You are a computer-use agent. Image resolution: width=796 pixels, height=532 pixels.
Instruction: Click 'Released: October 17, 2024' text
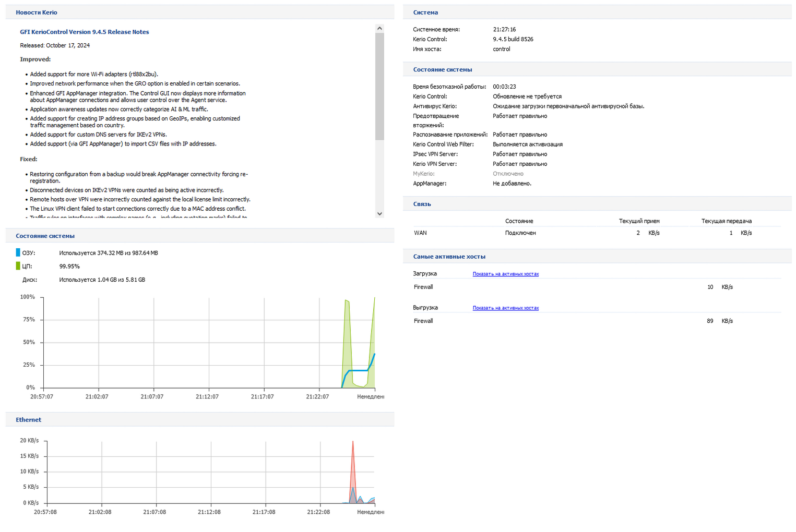55,45
